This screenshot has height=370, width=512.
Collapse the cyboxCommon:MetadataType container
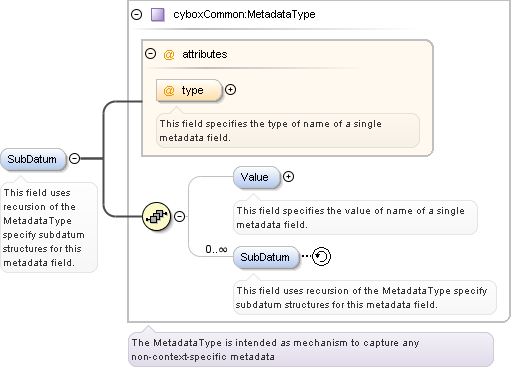coord(137,15)
